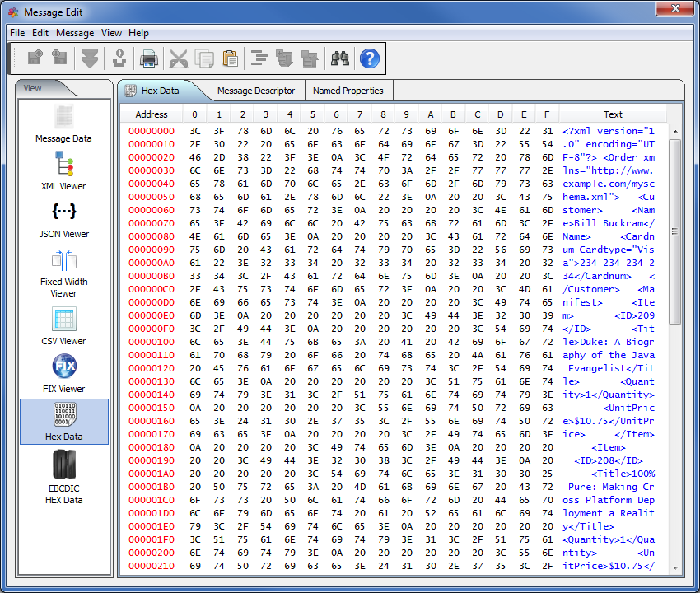Select address 000001B0
This screenshot has width=700, height=593.
(152, 487)
